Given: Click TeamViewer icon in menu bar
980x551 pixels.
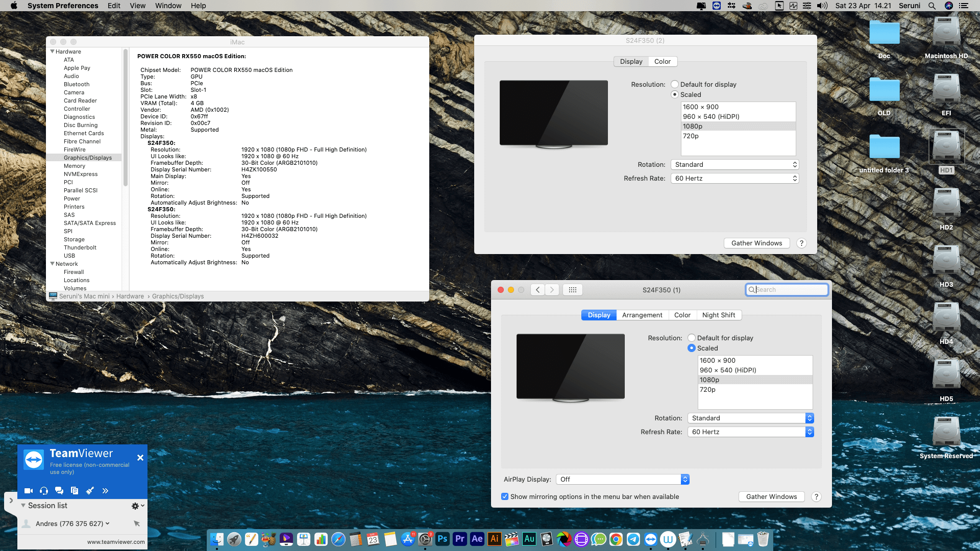Looking at the screenshot, I should coord(717,6).
